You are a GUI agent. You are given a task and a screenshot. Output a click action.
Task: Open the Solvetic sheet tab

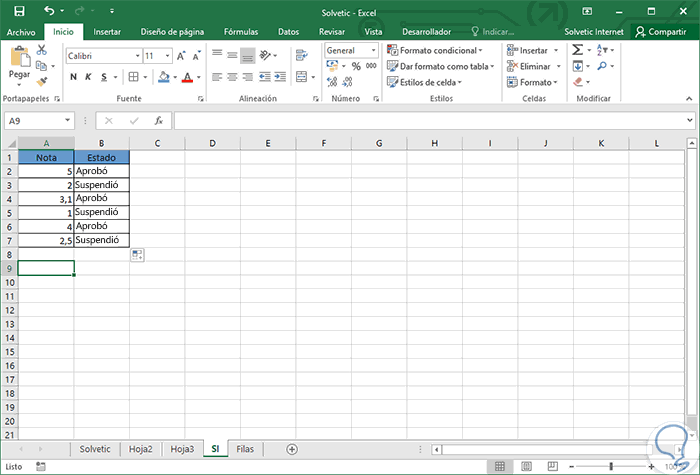click(95, 449)
